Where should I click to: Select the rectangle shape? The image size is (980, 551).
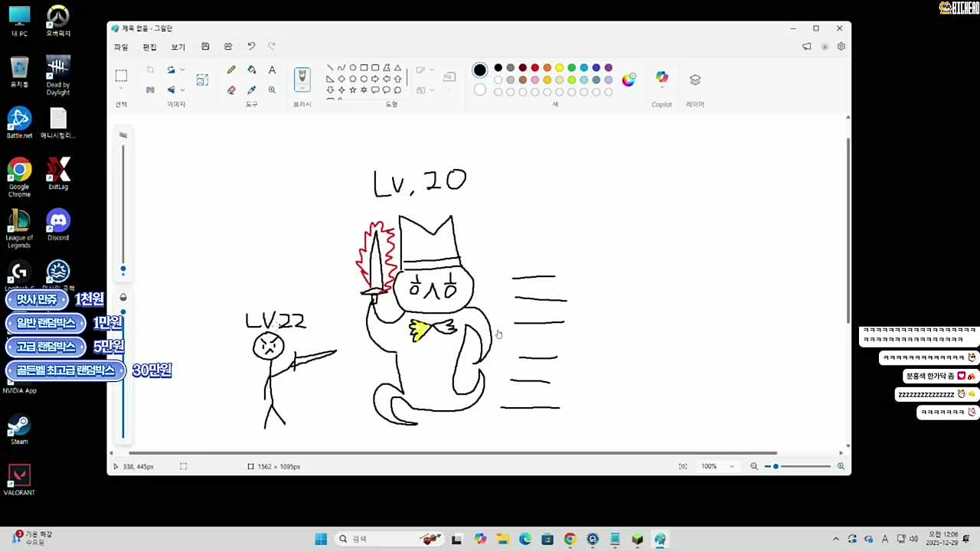pyautogui.click(x=364, y=68)
